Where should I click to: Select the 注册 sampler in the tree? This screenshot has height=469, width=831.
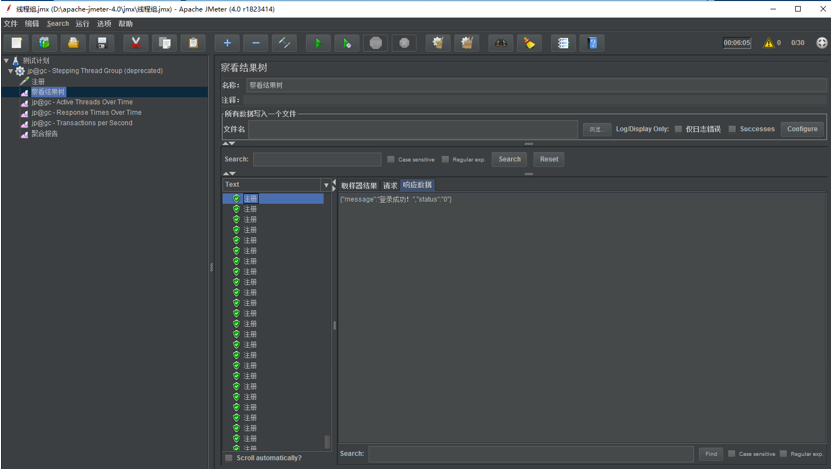pos(38,81)
